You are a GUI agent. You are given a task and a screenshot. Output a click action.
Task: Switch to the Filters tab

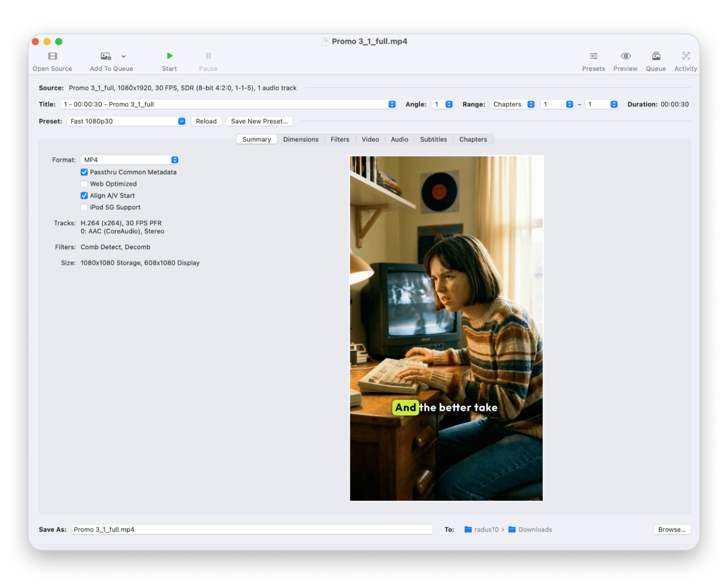click(x=340, y=139)
